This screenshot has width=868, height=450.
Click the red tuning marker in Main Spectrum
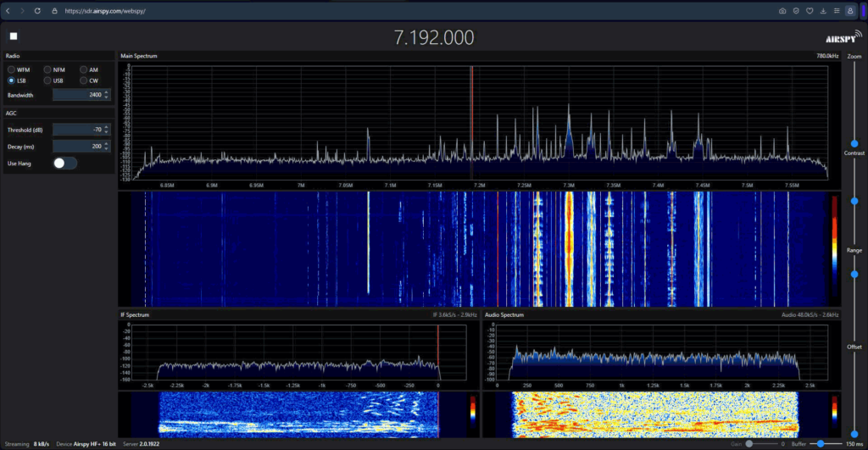pos(472,122)
